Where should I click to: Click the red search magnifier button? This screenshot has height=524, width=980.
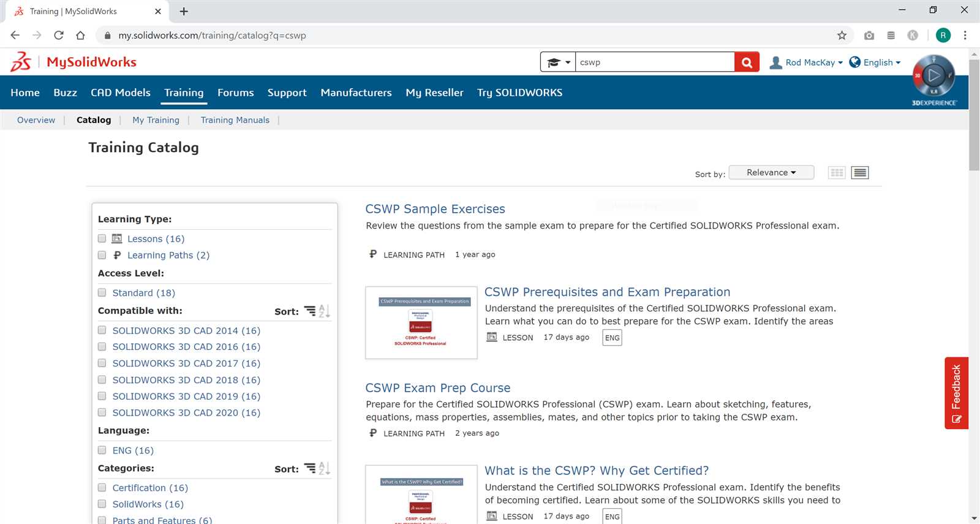747,62
